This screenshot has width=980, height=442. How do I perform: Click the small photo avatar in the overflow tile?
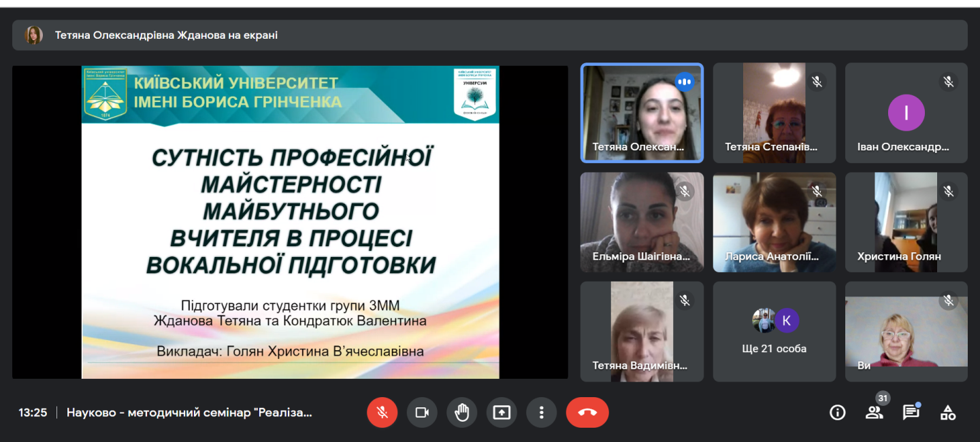click(x=764, y=320)
